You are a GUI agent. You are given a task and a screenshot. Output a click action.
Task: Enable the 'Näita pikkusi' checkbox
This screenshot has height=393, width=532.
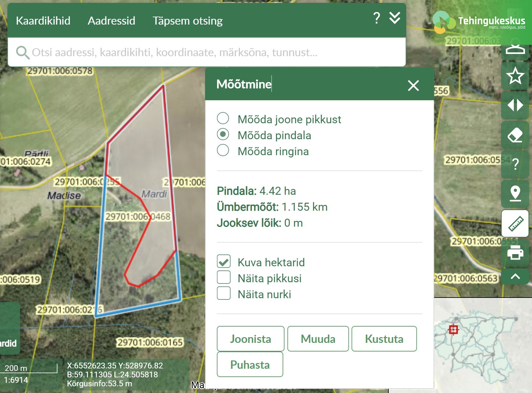[x=224, y=277]
